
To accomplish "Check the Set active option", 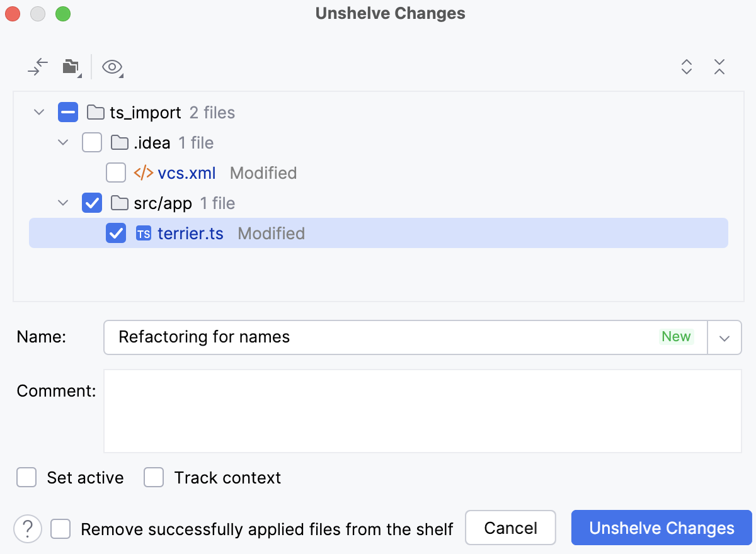I will [x=26, y=477].
